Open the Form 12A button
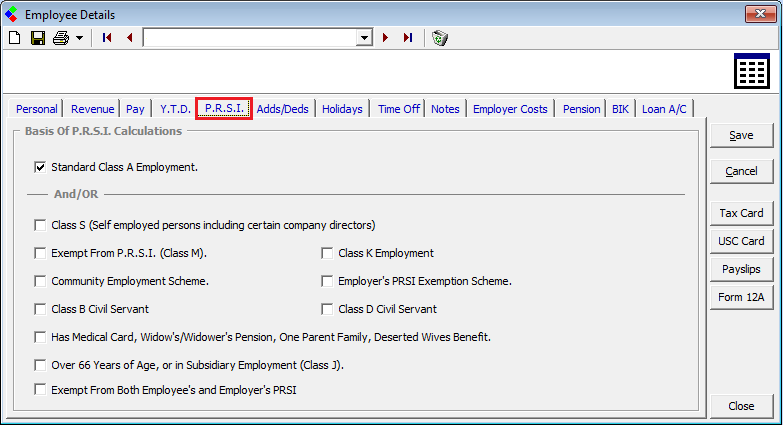This screenshot has width=783, height=425. click(741, 297)
